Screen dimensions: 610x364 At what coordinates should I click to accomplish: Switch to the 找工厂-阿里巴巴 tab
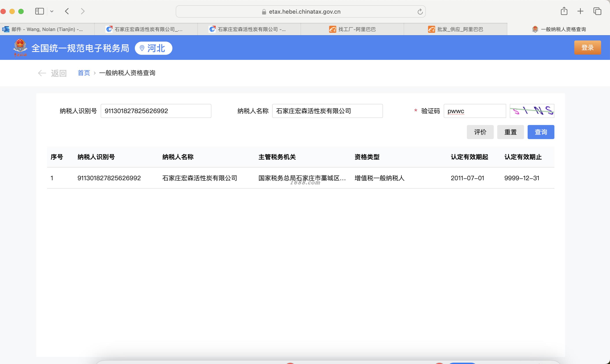tap(352, 29)
